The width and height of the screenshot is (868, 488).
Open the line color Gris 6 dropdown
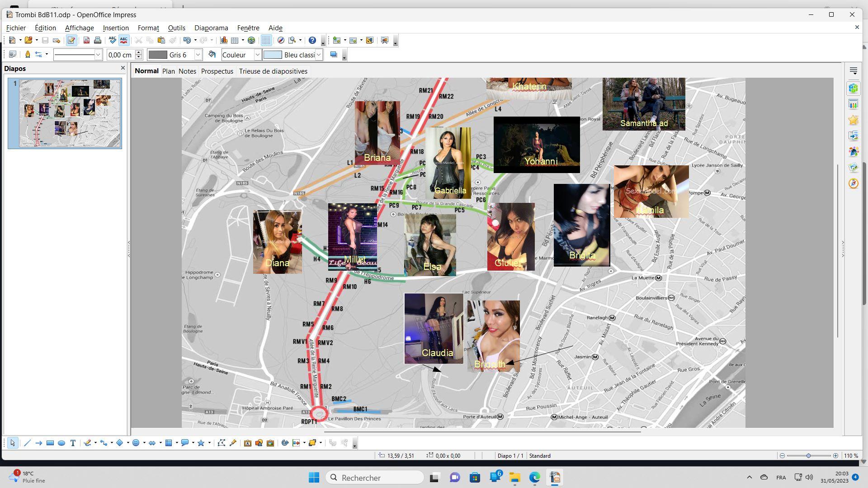click(x=198, y=55)
